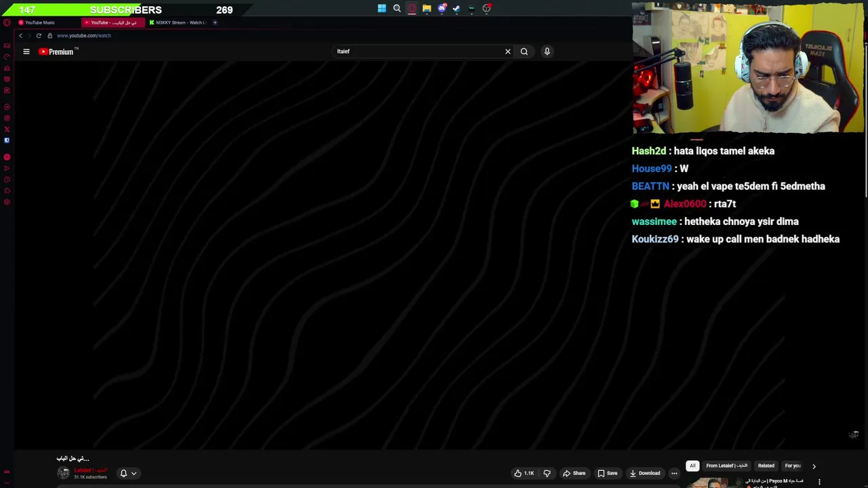Open the Letaief channel avatar
The height and width of the screenshot is (488, 868).
coord(63,473)
